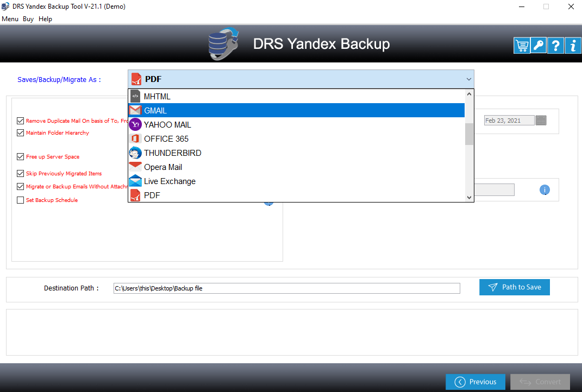Click dropdown list scroll down arrow
Viewport: 582px width, 392px height.
(469, 197)
